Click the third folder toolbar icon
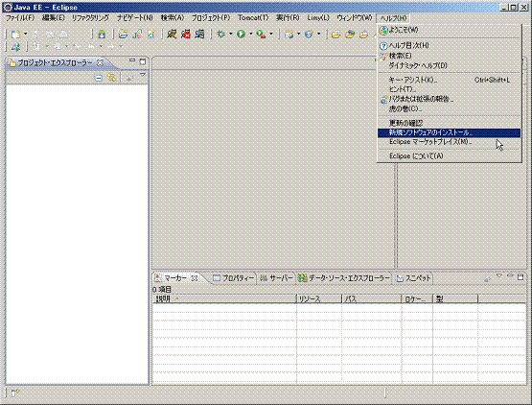This screenshot has width=532, height=405. [363, 34]
